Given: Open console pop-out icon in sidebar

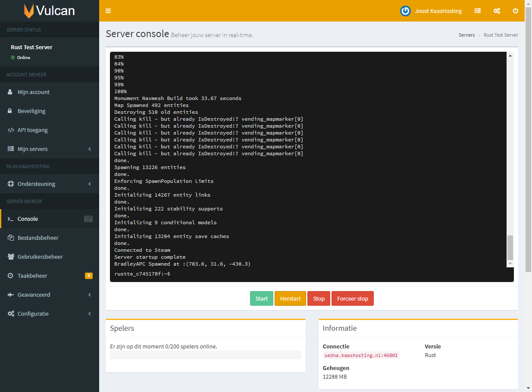Looking at the screenshot, I should (x=88, y=219).
